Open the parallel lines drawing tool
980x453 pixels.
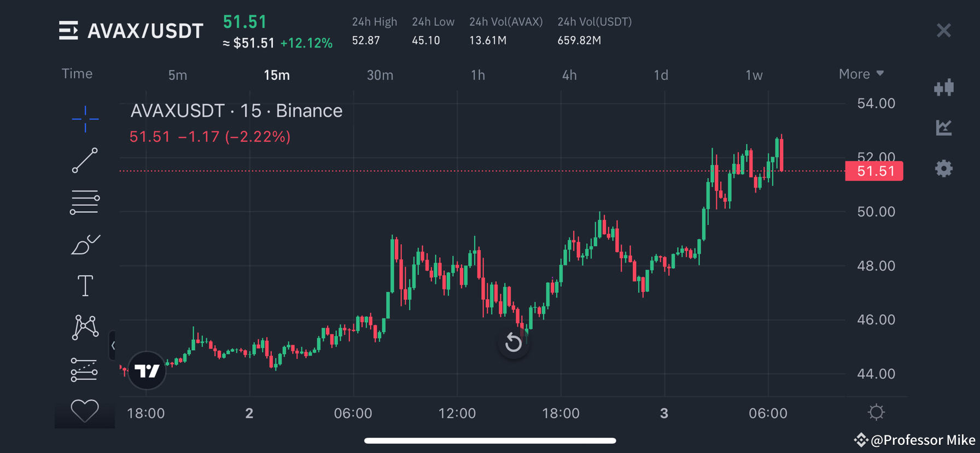(85, 201)
